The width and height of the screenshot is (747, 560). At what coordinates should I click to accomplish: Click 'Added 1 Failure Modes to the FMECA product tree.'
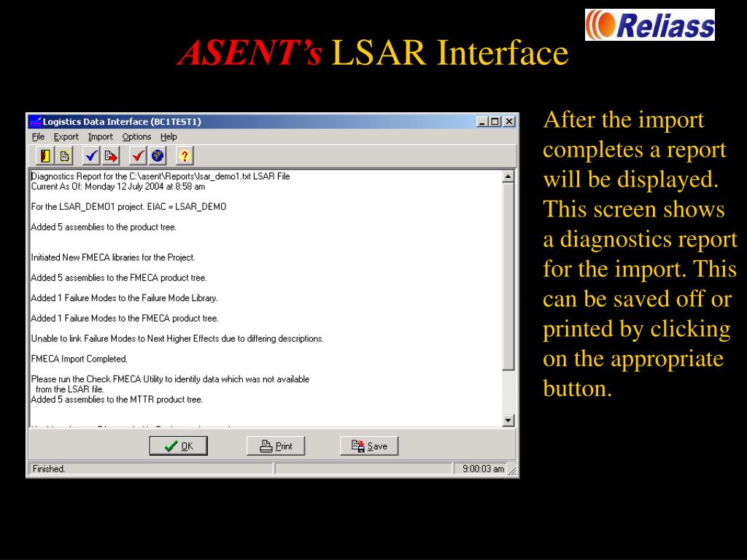(x=125, y=318)
